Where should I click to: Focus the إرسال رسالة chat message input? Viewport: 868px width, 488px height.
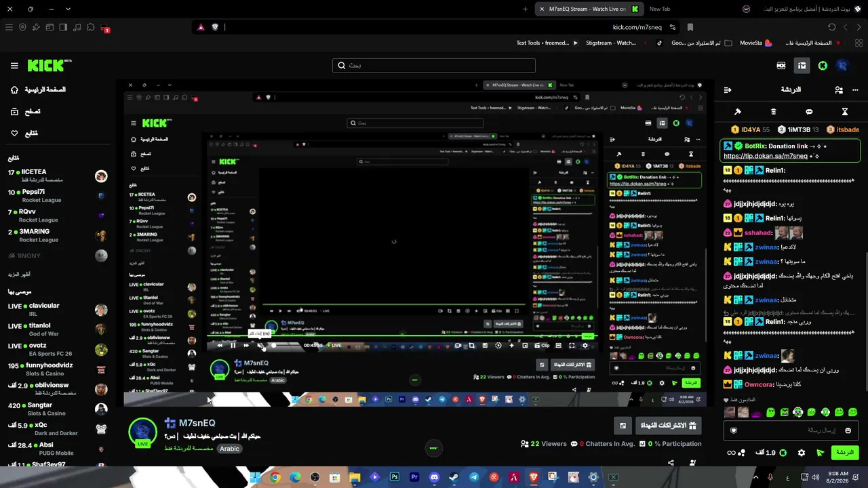pos(790,430)
